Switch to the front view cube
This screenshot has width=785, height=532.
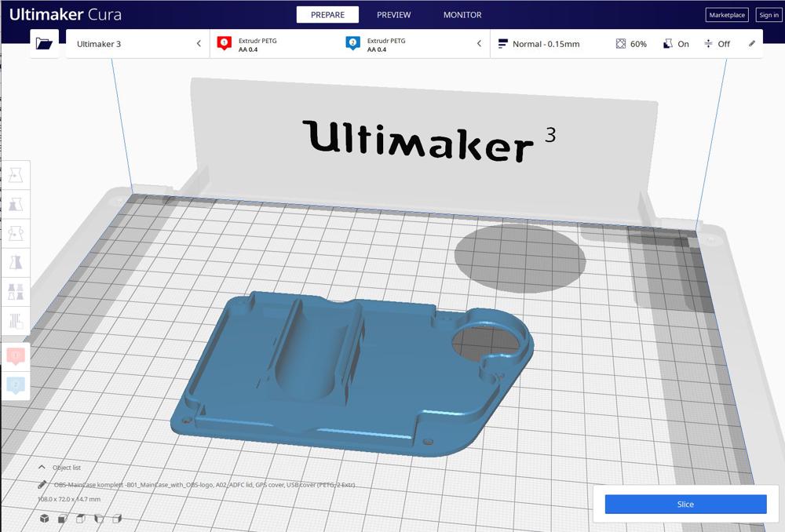[63, 519]
